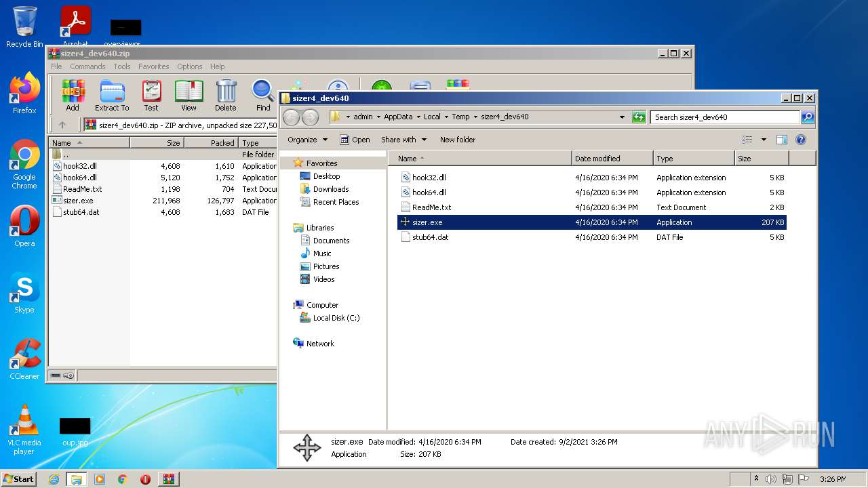Click the Temp breadcrumb segment
The height and width of the screenshot is (488, 868).
pos(460,117)
